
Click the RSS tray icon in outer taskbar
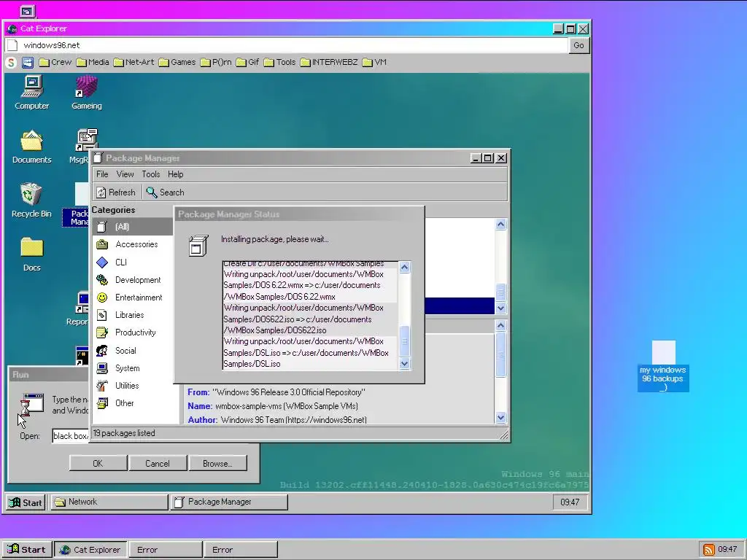(708, 550)
